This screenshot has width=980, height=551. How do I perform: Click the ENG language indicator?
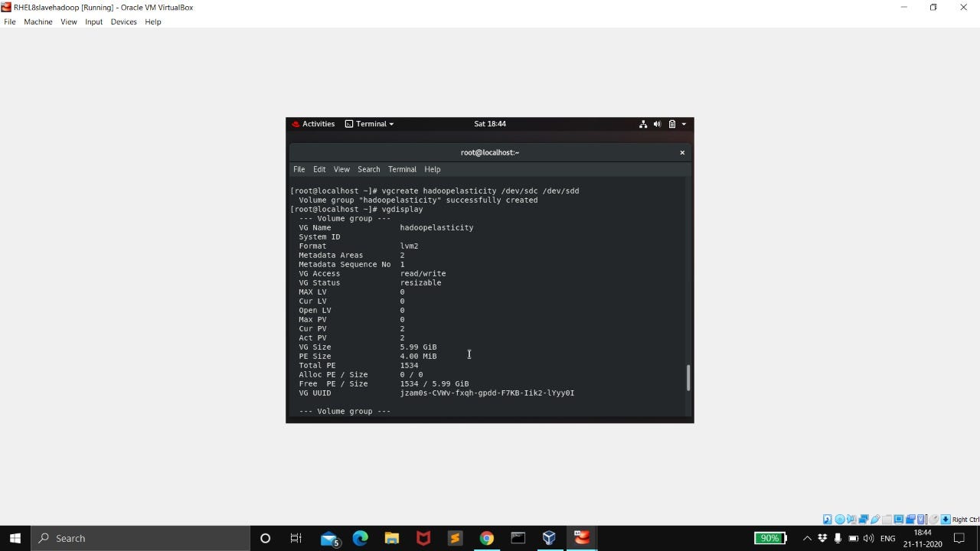tap(888, 538)
